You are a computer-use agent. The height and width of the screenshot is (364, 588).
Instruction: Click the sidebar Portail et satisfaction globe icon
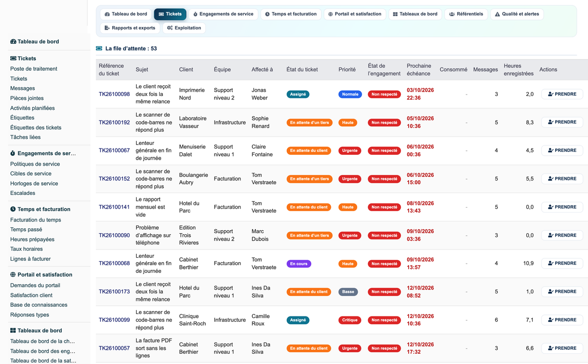coord(13,275)
